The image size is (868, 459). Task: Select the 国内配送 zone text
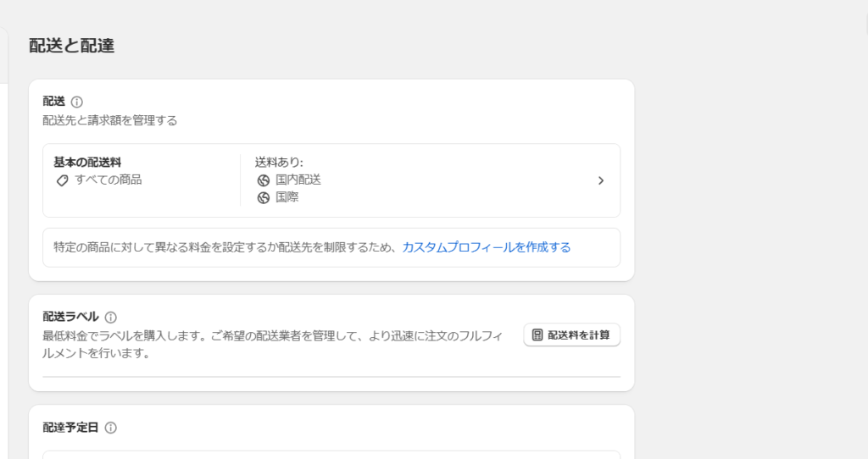click(298, 180)
